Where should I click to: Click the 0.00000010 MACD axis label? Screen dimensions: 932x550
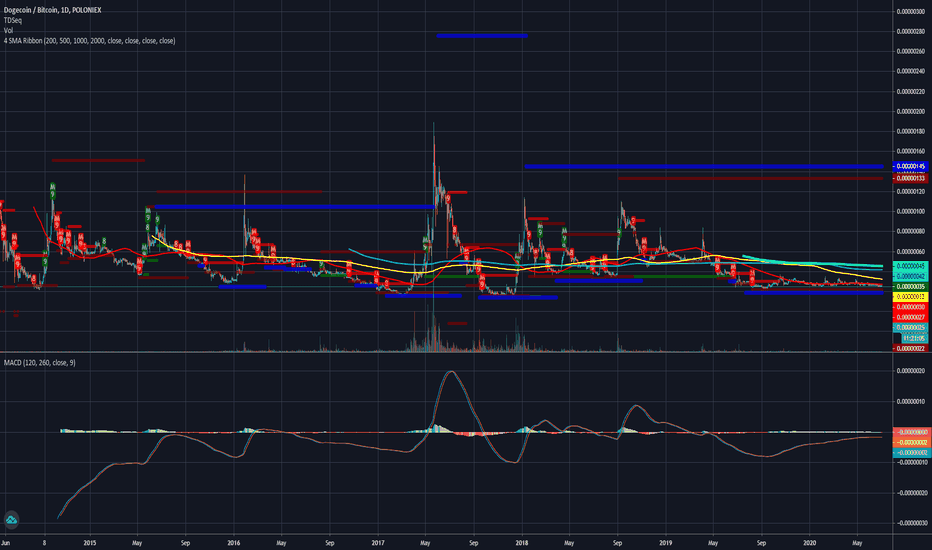pos(910,401)
